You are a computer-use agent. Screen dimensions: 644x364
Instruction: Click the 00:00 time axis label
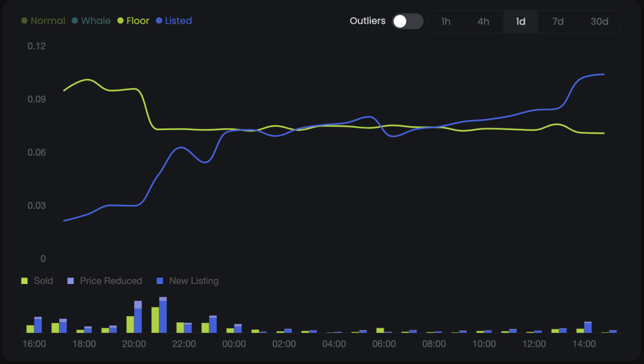coord(234,344)
